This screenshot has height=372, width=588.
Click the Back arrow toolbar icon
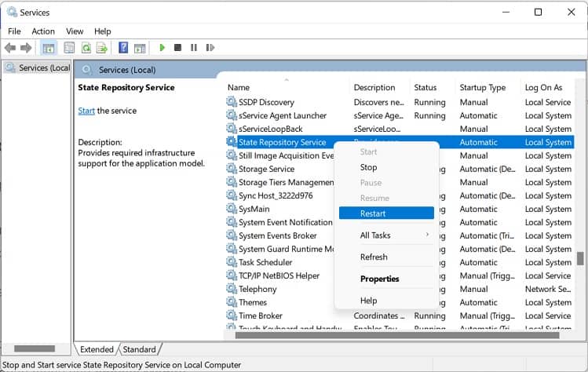[10, 48]
